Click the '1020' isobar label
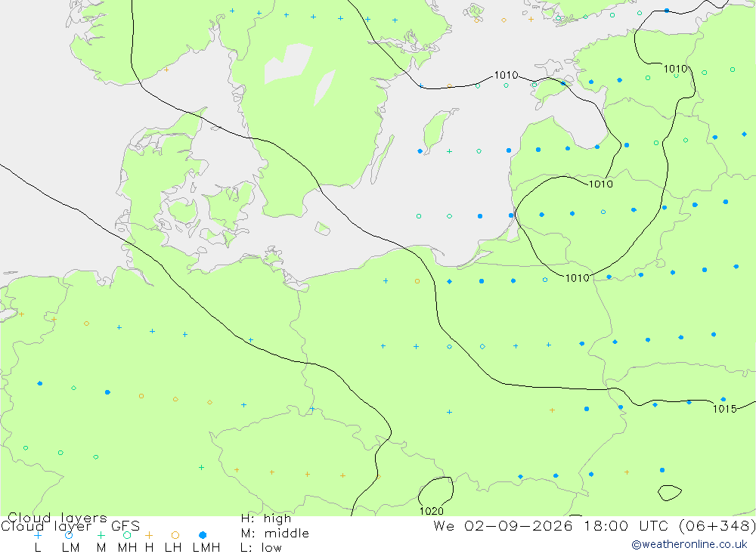Screen dimensions: 756x554 pos(431,511)
